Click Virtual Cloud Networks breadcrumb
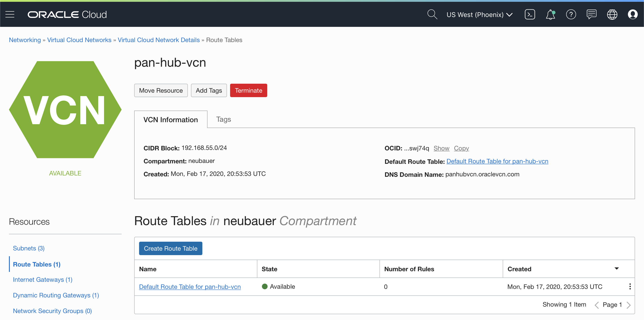The image size is (644, 320). pyautogui.click(x=79, y=40)
